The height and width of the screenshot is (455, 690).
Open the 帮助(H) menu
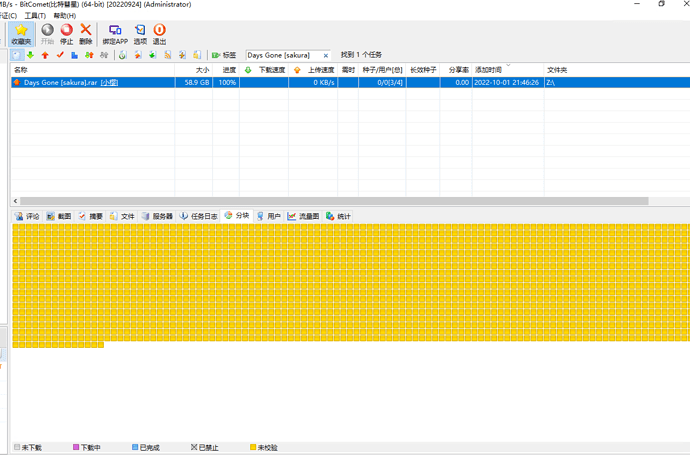point(65,15)
